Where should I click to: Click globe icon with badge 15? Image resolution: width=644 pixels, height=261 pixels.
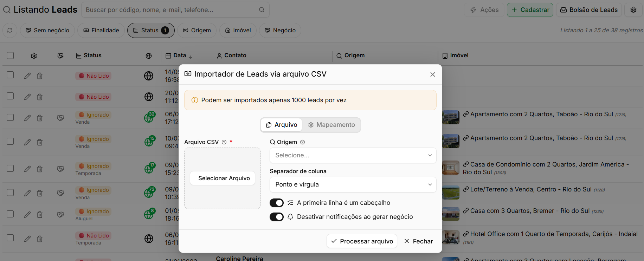[x=149, y=141]
